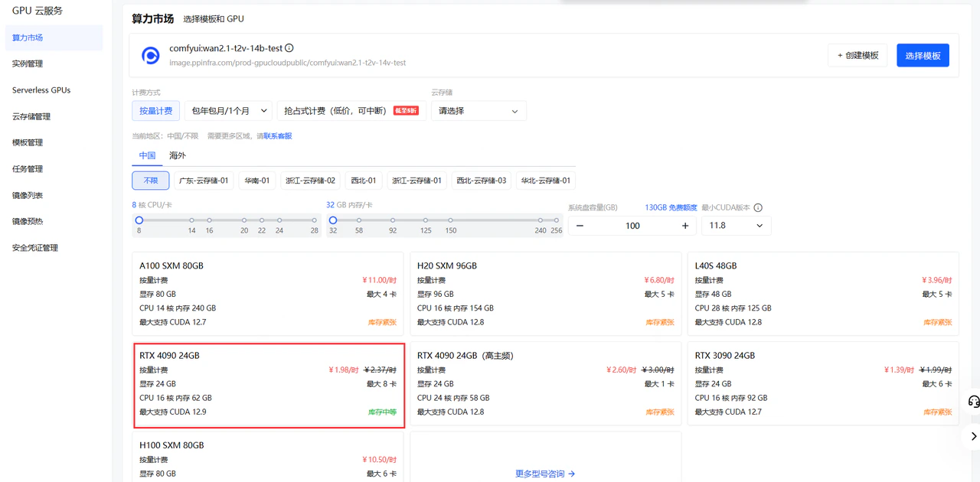Open Serverless GPUs in the sidebar
980x482 pixels.
(x=54, y=90)
